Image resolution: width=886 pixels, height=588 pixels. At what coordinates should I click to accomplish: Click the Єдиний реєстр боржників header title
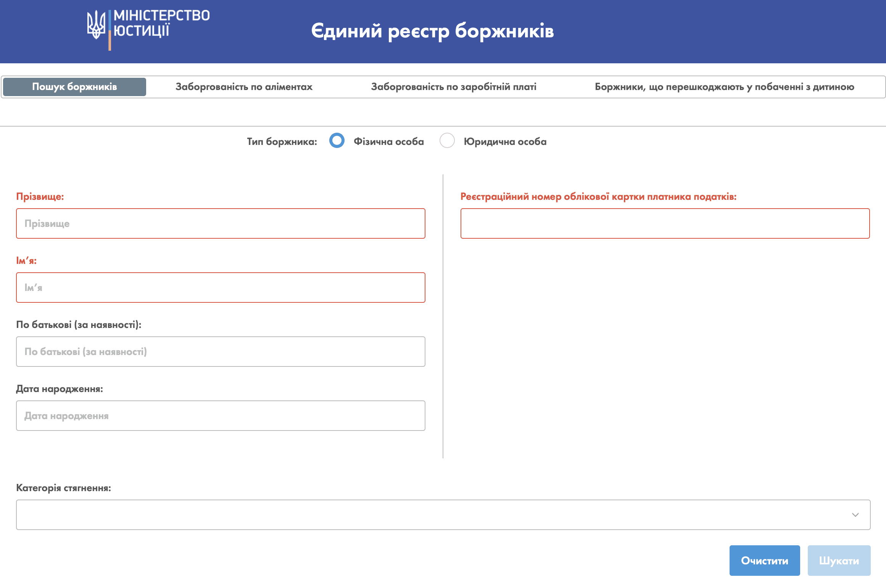click(432, 31)
